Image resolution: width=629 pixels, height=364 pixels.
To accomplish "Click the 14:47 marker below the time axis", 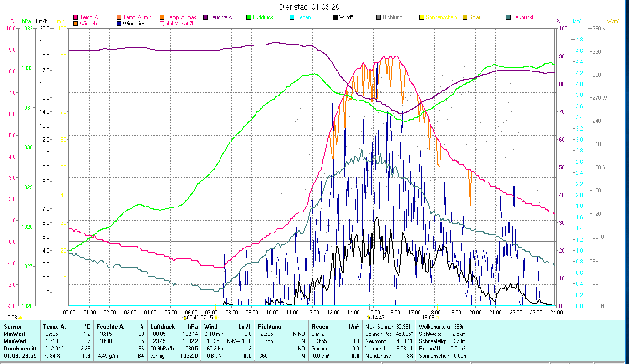I will click(368, 317).
